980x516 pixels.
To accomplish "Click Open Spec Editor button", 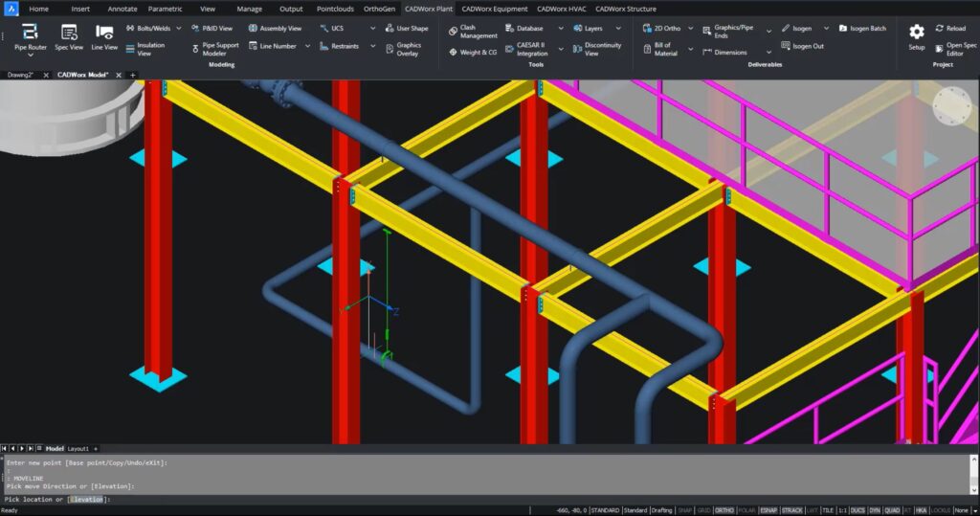I will point(955,49).
